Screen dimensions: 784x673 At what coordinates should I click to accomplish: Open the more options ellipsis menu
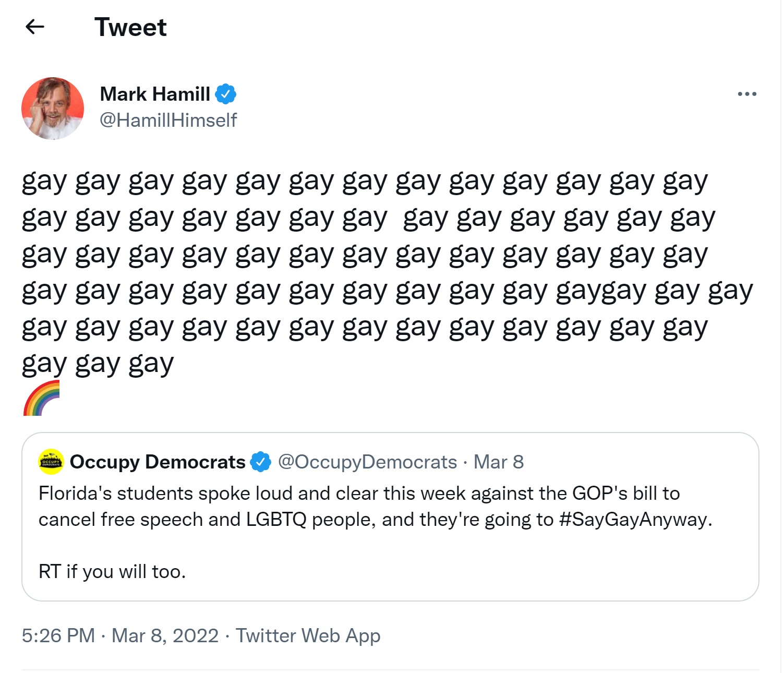(746, 93)
